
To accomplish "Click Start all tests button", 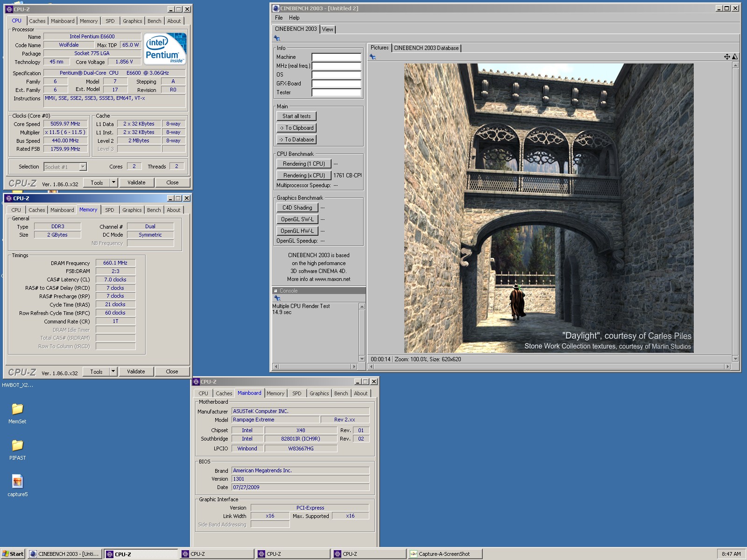I will click(x=296, y=116).
